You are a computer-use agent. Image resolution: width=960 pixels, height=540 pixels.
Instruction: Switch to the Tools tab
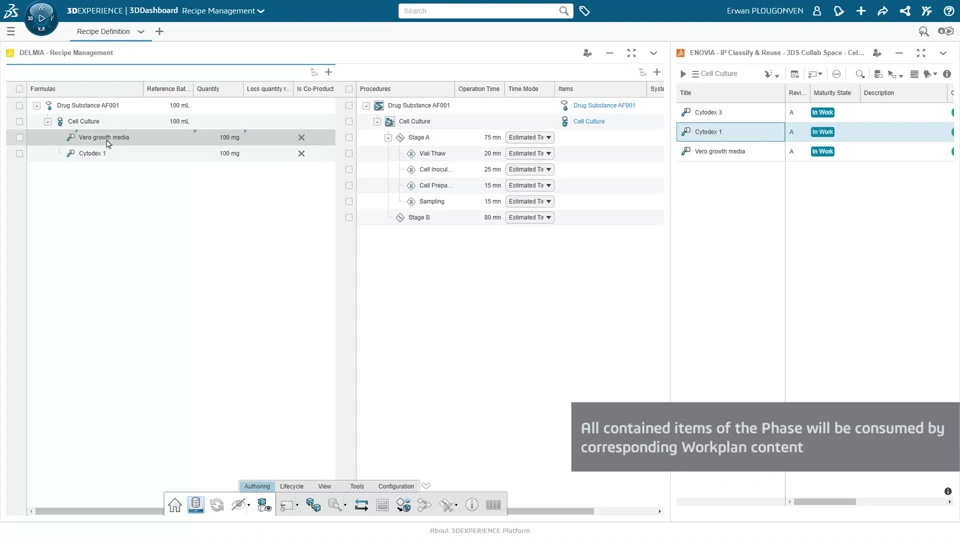coord(357,486)
